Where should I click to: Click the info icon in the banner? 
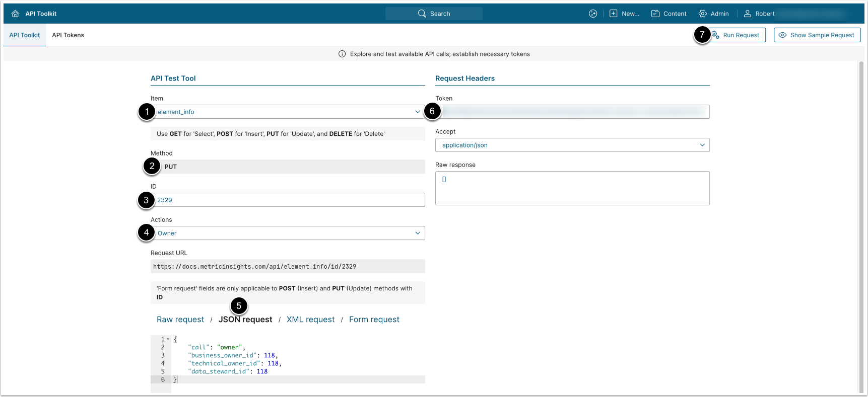tap(342, 54)
